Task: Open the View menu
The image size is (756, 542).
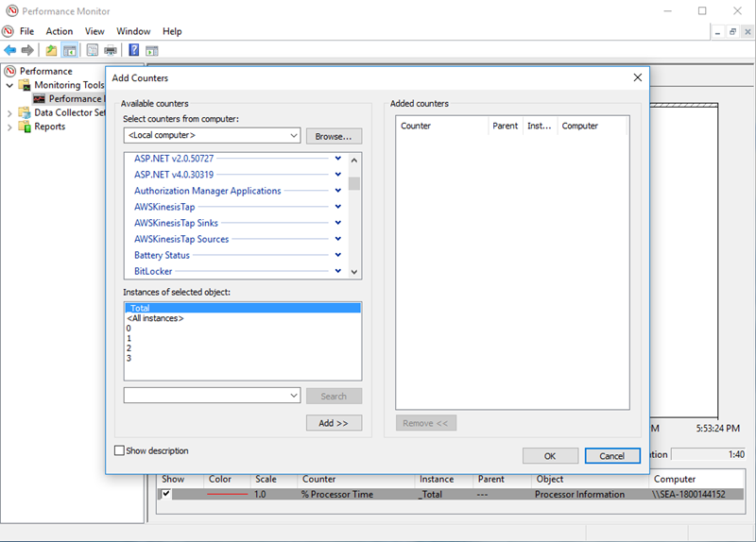Action: [94, 31]
